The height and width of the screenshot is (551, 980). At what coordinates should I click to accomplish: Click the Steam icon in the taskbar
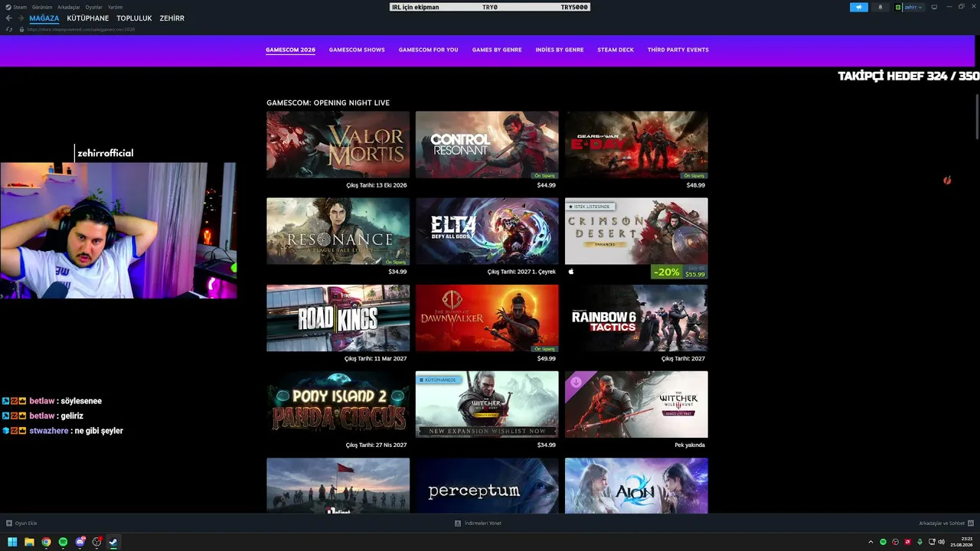coord(113,542)
